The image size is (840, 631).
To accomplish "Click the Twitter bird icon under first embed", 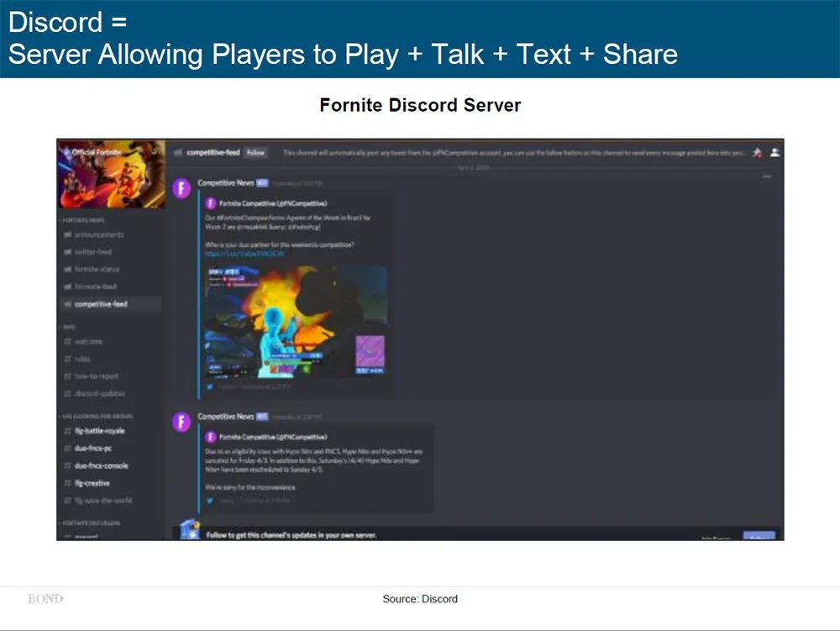I will pos(210,386).
